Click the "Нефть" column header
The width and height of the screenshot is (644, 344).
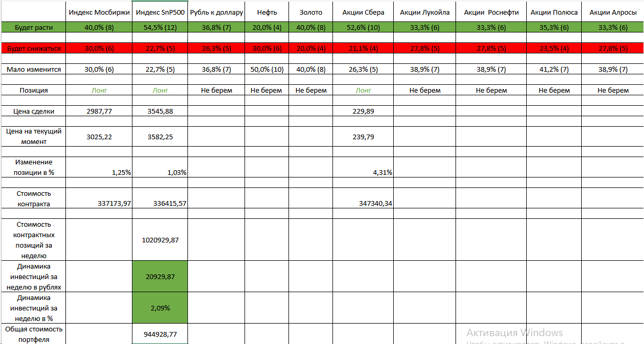pyautogui.click(x=267, y=12)
